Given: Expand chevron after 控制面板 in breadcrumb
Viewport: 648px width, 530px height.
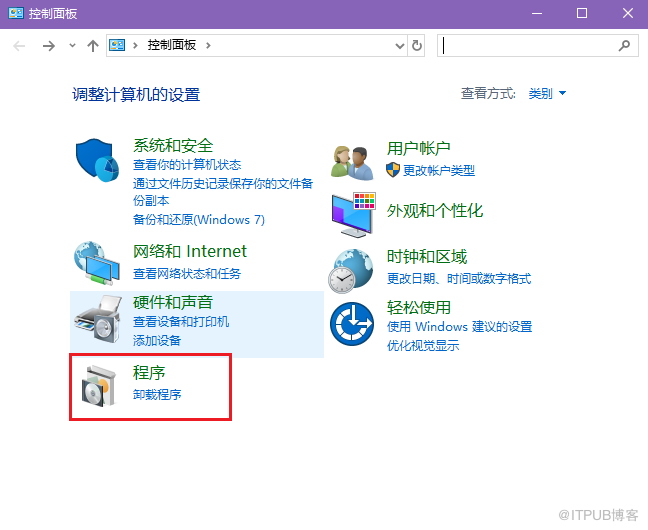Looking at the screenshot, I should tap(208, 45).
